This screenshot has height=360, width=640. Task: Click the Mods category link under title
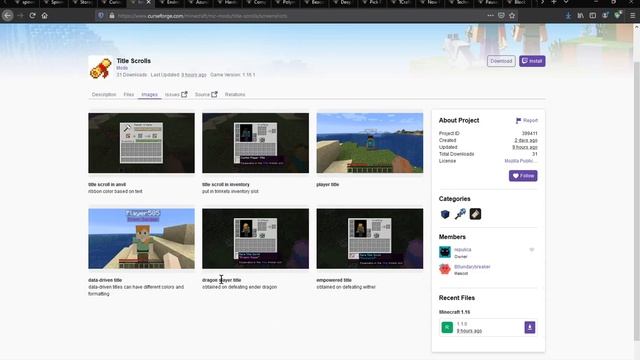click(122, 68)
